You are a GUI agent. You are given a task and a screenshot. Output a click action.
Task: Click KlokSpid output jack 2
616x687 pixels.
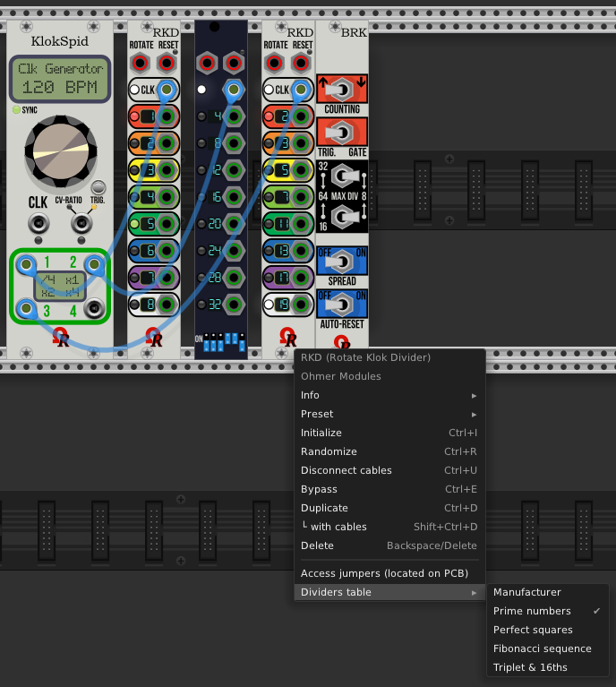click(x=94, y=264)
